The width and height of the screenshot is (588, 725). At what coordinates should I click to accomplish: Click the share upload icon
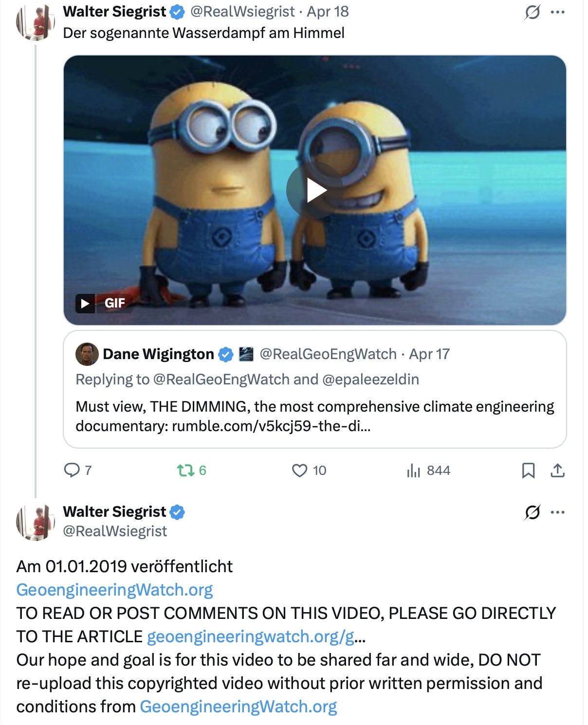click(557, 470)
